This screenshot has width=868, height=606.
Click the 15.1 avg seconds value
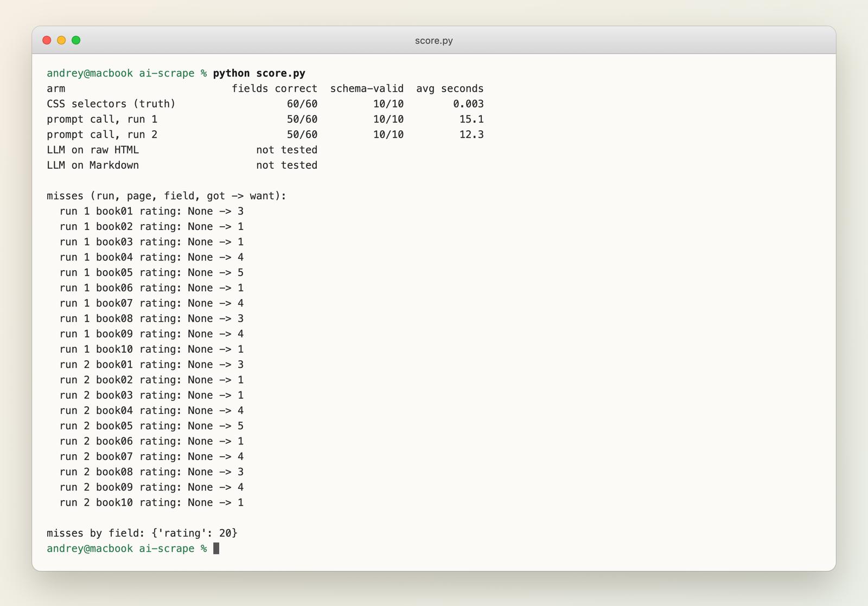[471, 119]
